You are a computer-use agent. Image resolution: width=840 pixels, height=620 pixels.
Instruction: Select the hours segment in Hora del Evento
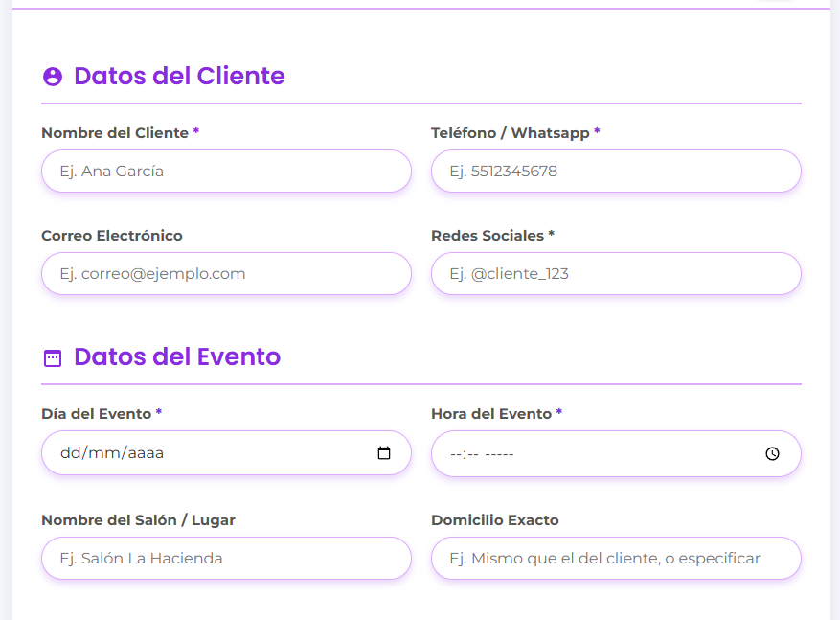[x=456, y=454]
